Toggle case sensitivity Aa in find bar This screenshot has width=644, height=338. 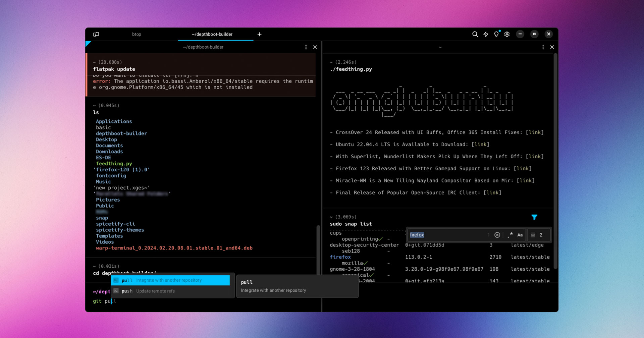click(520, 235)
